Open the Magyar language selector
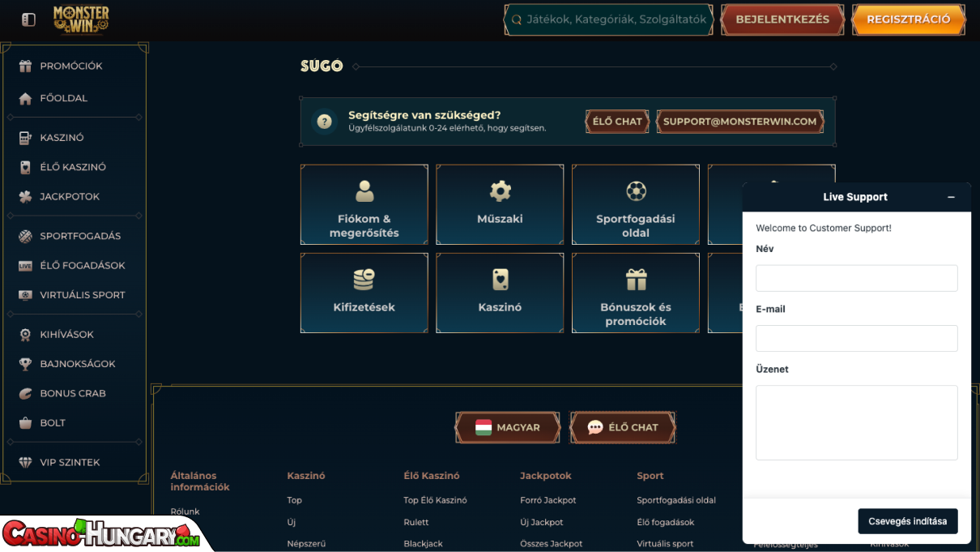The width and height of the screenshot is (980, 552). pos(508,427)
